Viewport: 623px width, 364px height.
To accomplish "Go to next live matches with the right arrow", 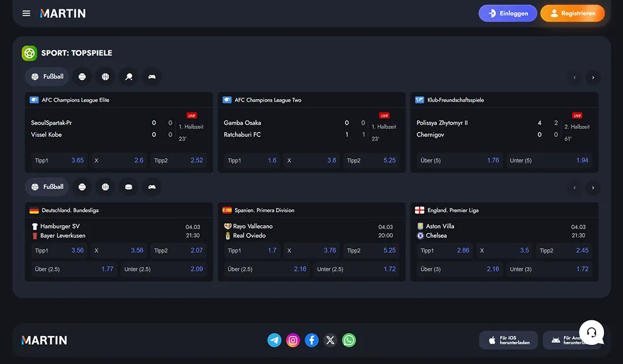I will pos(593,78).
